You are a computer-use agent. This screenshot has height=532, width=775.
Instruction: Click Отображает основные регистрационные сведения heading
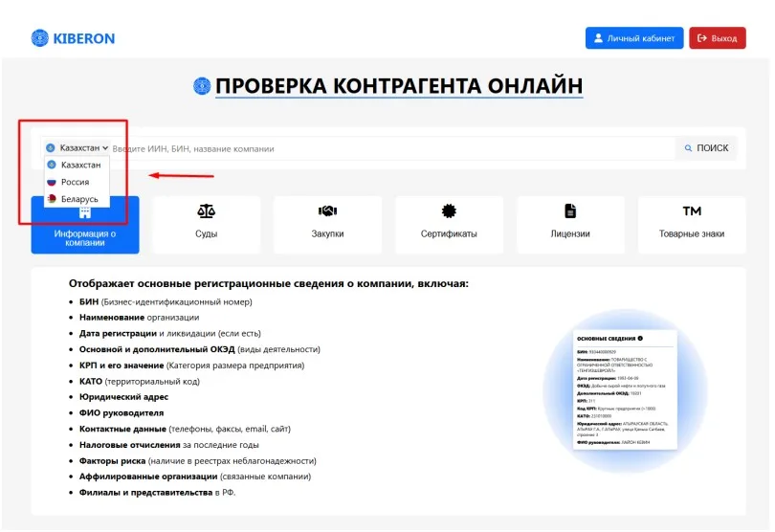coord(269,284)
